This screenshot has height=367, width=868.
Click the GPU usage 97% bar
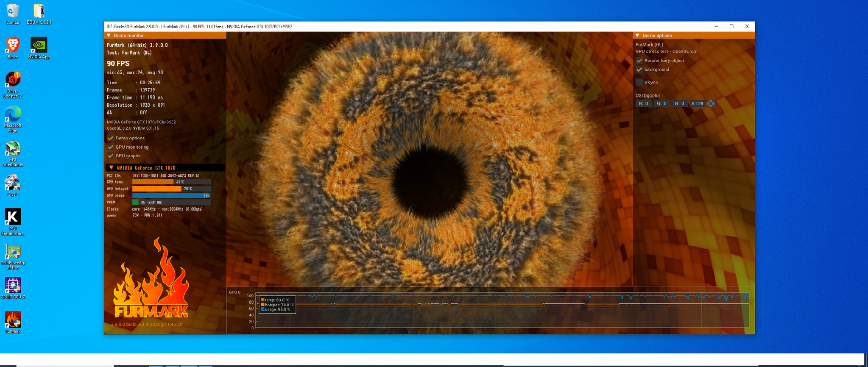click(171, 196)
